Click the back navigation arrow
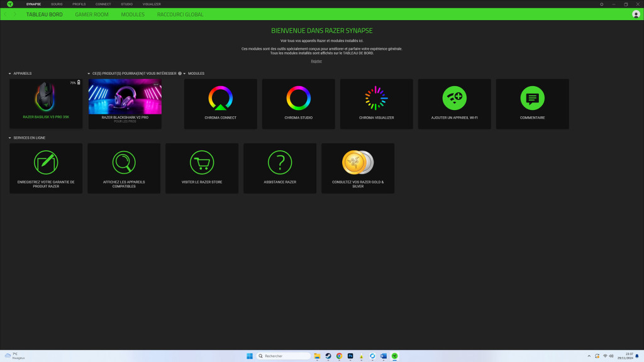 click(5, 14)
